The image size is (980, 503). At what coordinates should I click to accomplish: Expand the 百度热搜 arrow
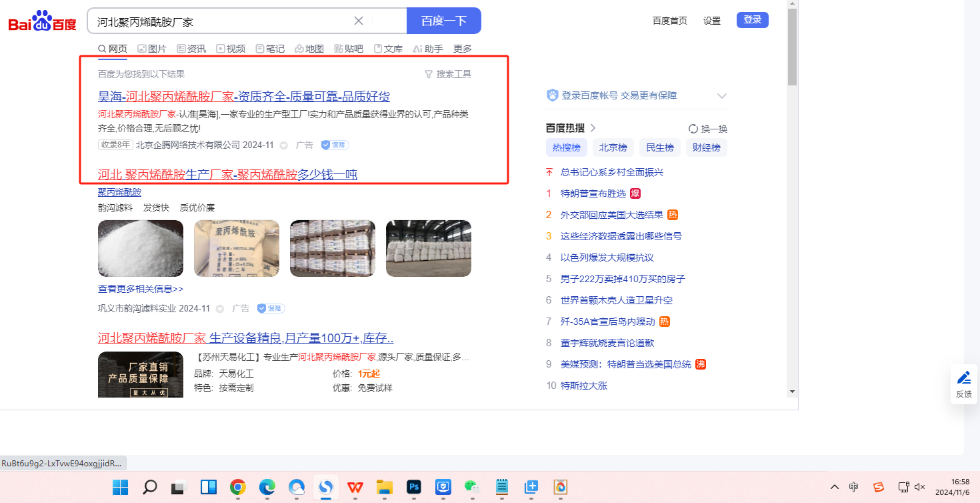[x=593, y=128]
